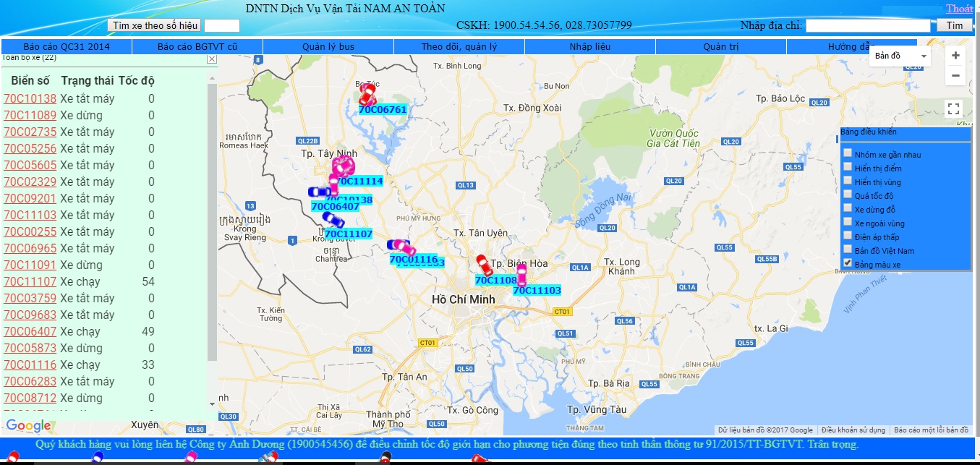
Task: Zoom in the map with plus button
Action: pyautogui.click(x=955, y=56)
